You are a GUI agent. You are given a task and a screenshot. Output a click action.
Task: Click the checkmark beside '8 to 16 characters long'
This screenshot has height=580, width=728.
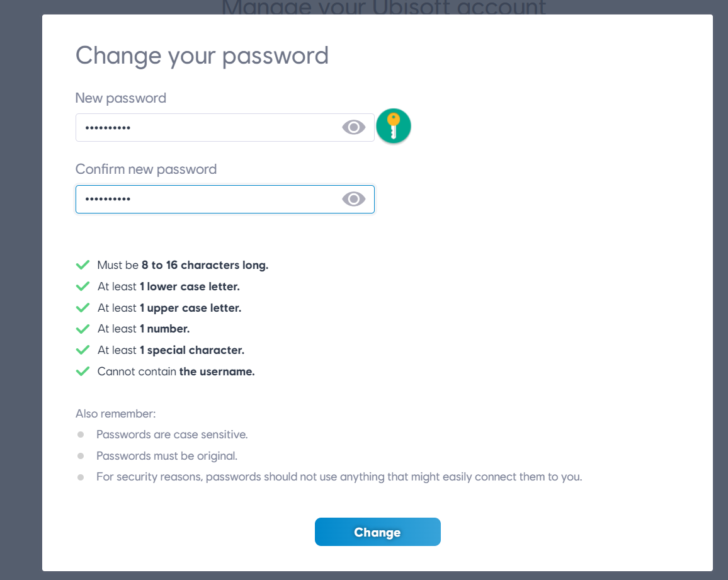[82, 264]
